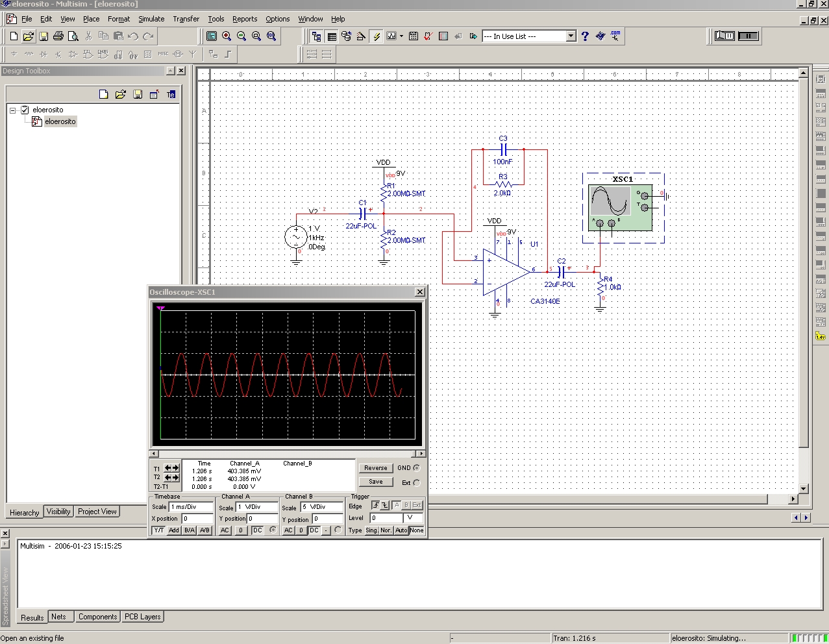The width and height of the screenshot is (829, 644).
Task: Open the Place menu
Action: [92, 19]
